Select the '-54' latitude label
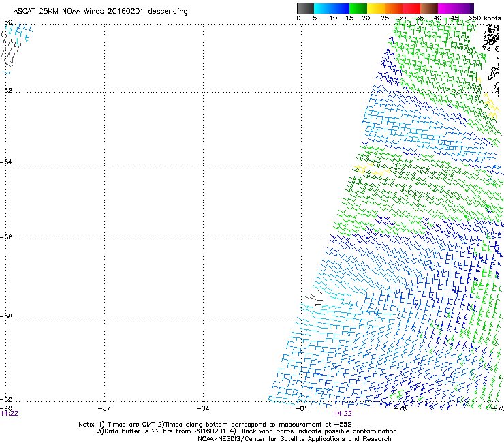Image resolution: width=504 pixels, height=443 pixels. (x=6, y=162)
